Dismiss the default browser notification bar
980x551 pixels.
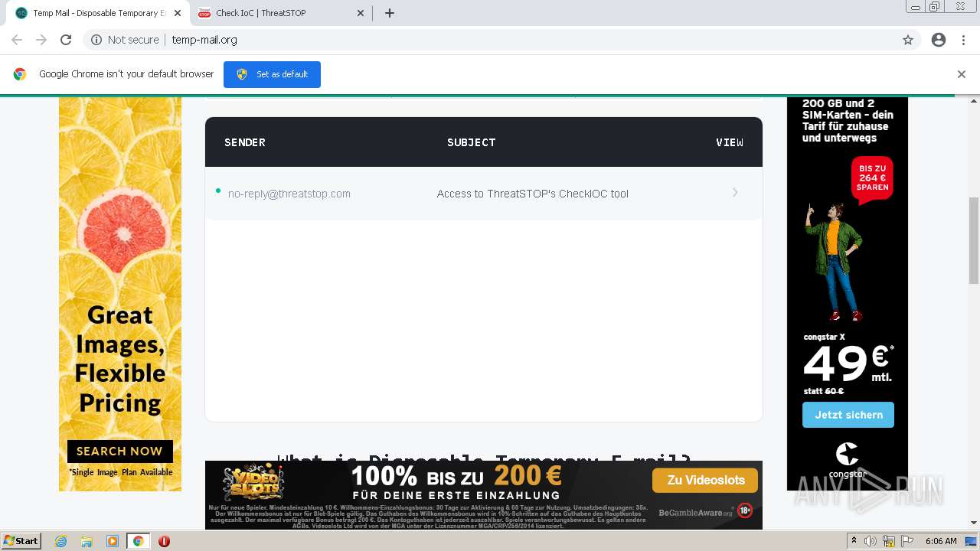click(x=962, y=74)
